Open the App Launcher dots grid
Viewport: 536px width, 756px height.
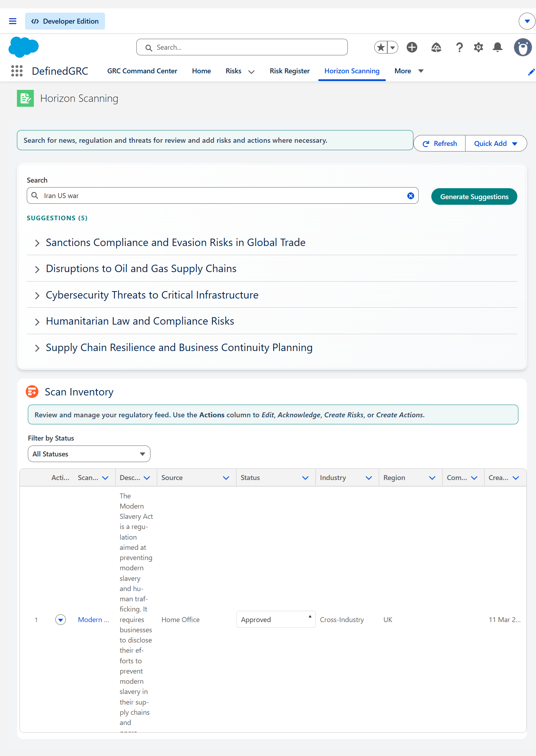point(17,71)
